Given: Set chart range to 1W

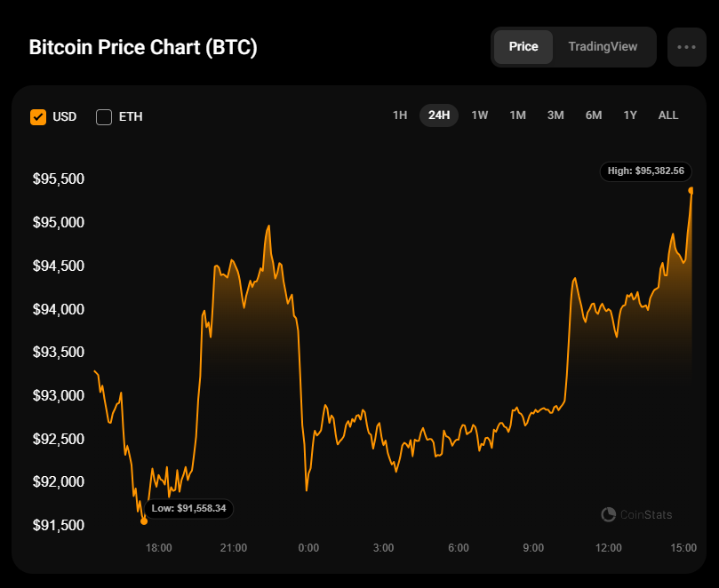Looking at the screenshot, I should coord(480,115).
